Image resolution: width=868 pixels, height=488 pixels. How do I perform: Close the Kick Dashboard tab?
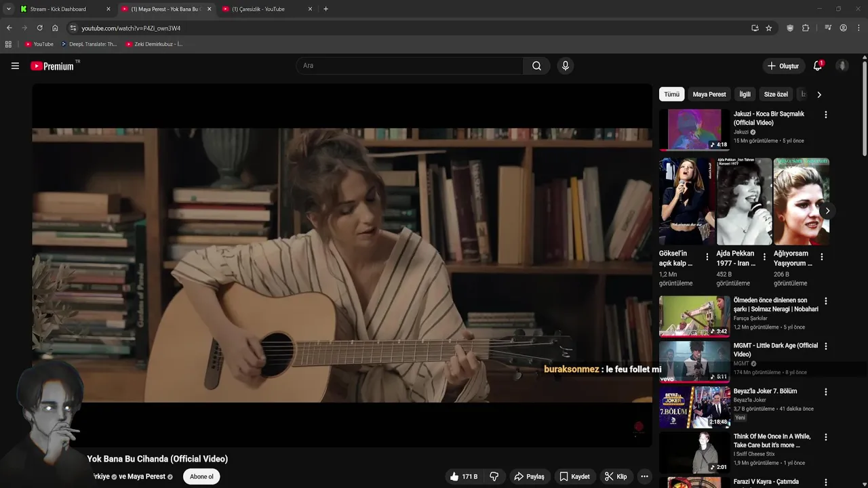coord(108,9)
